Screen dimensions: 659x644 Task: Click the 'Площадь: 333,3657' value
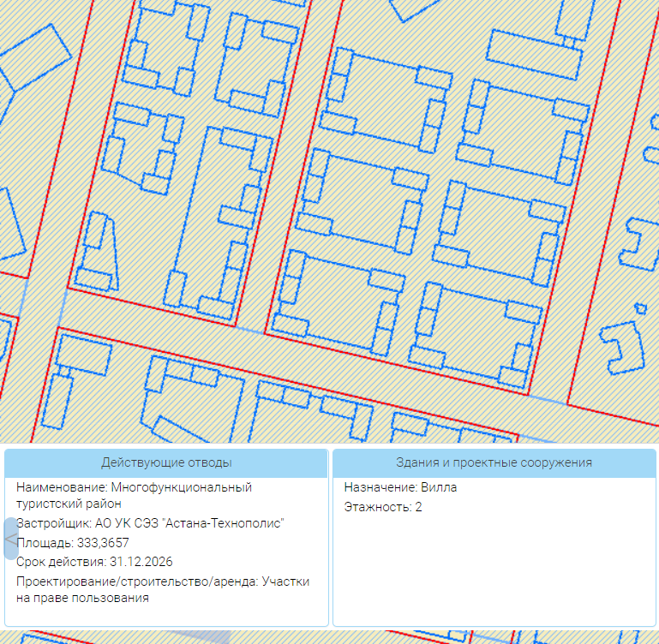(x=72, y=542)
